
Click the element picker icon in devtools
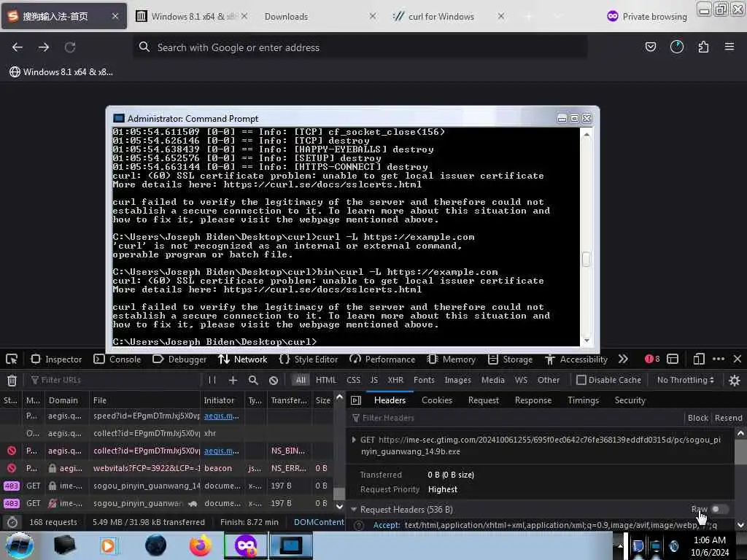coord(12,359)
